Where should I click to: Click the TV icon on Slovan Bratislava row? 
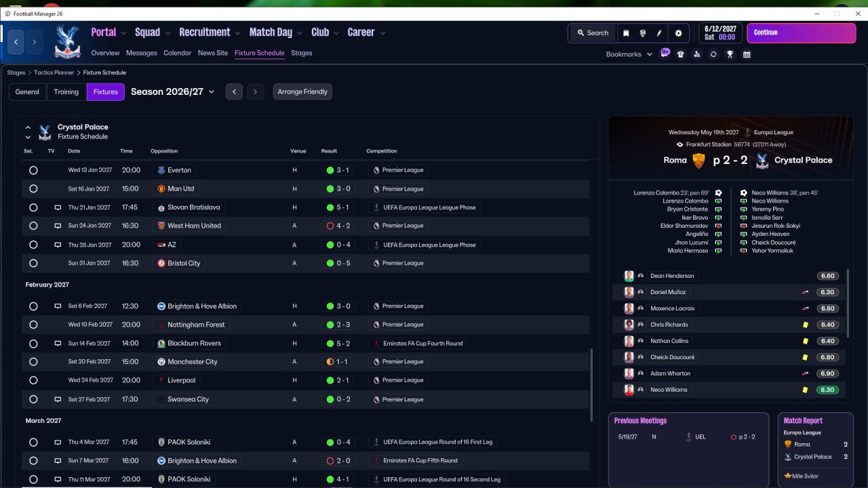pyautogui.click(x=58, y=207)
